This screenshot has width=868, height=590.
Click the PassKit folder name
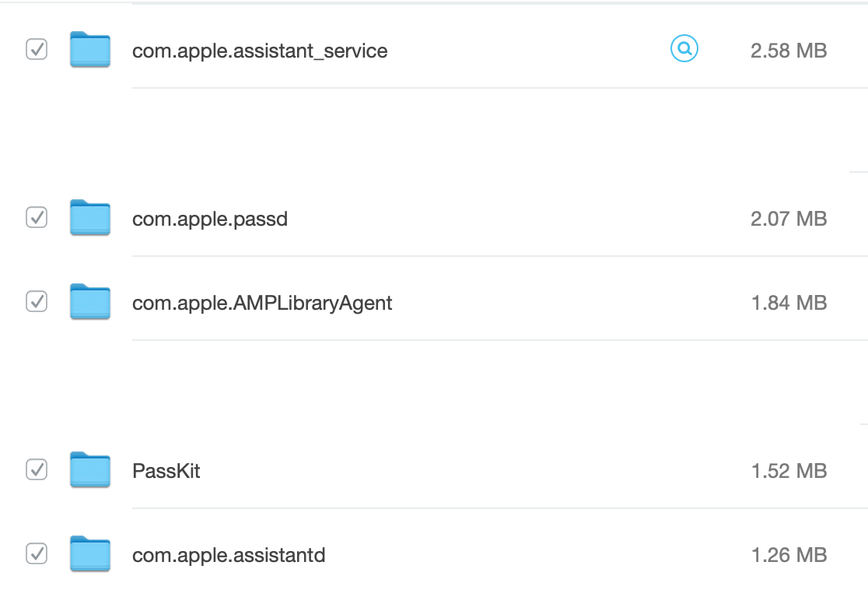166,471
